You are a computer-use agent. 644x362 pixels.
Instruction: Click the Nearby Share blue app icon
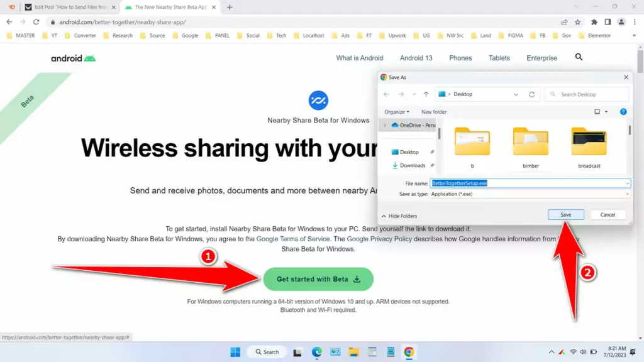(318, 101)
